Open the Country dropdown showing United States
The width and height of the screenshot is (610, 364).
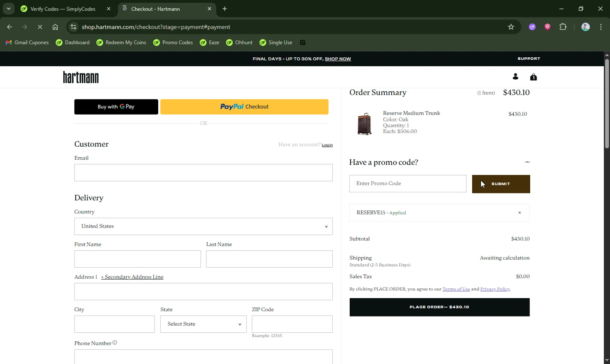203,226
